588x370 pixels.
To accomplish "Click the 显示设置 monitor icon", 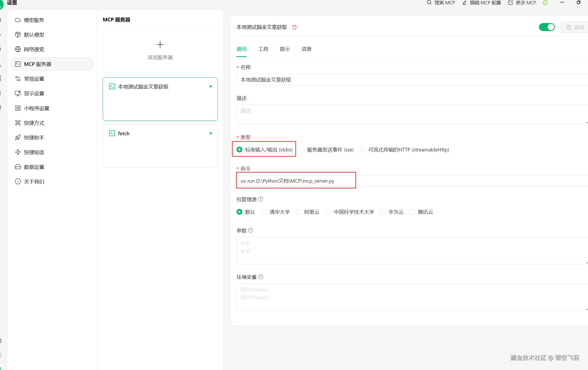I will pos(18,94).
